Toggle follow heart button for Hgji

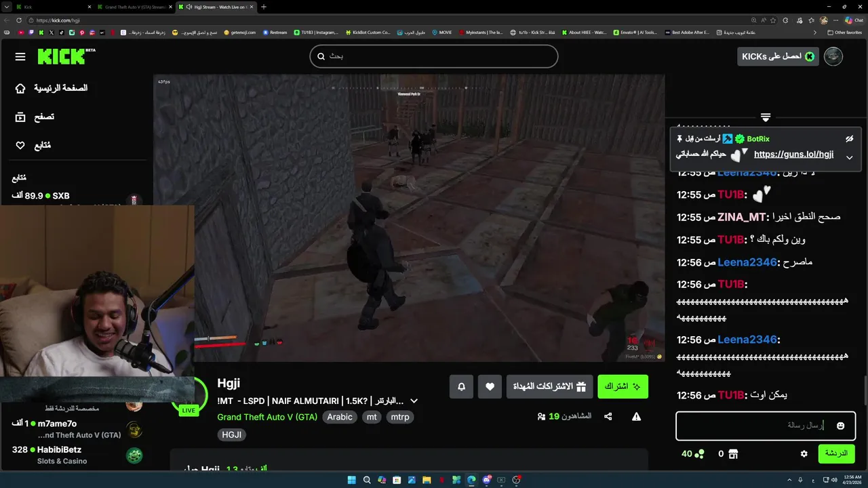pos(490,386)
